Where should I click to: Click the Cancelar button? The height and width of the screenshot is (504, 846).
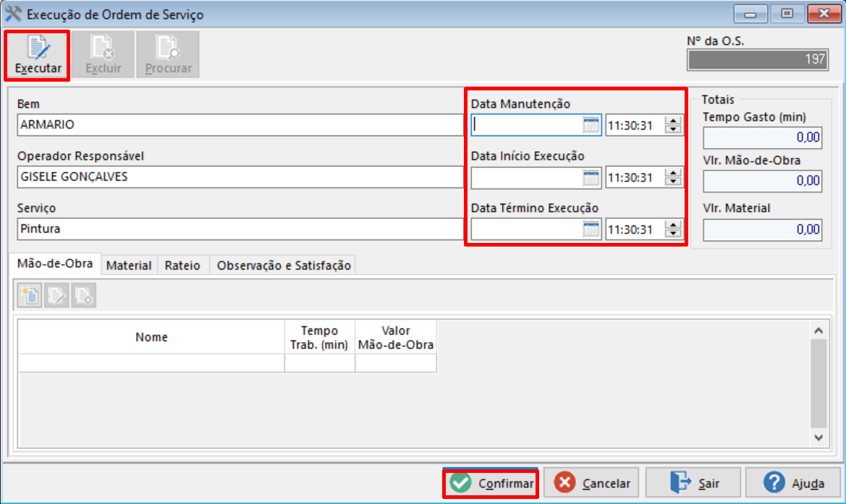[x=591, y=483]
